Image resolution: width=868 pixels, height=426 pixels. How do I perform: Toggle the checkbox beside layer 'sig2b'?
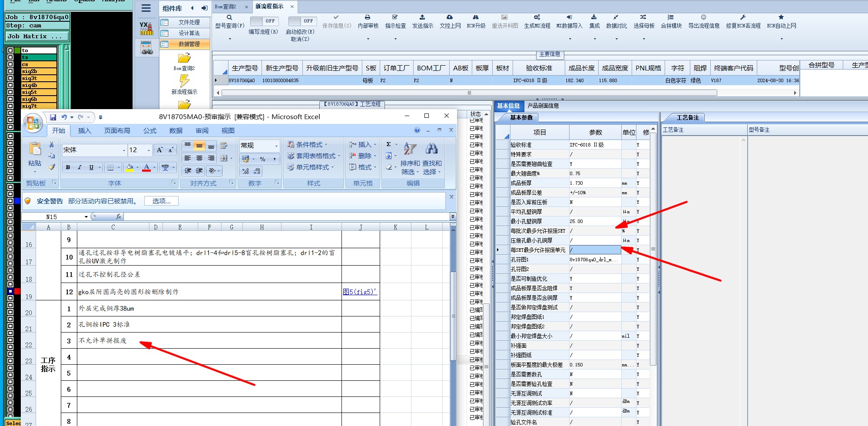click(x=10, y=71)
